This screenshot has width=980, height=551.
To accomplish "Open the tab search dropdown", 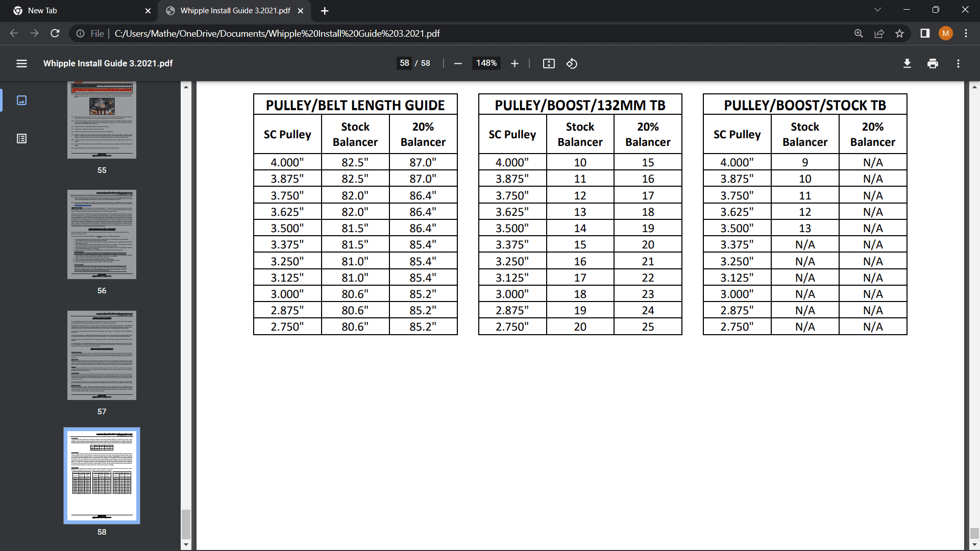I will pyautogui.click(x=877, y=10).
